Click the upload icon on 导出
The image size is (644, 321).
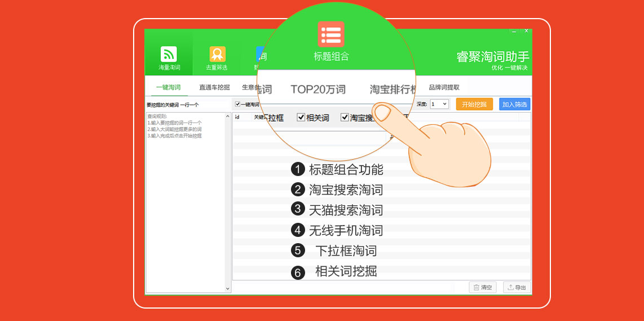click(x=510, y=288)
